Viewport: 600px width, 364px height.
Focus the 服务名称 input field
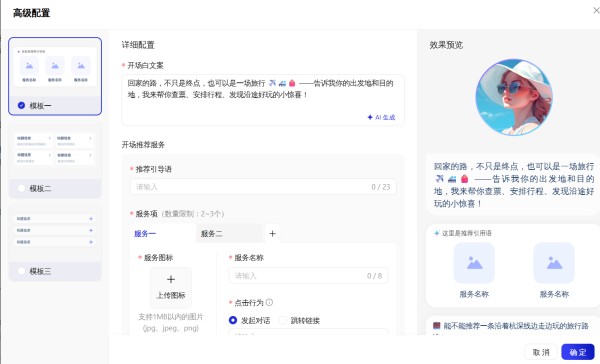point(308,276)
